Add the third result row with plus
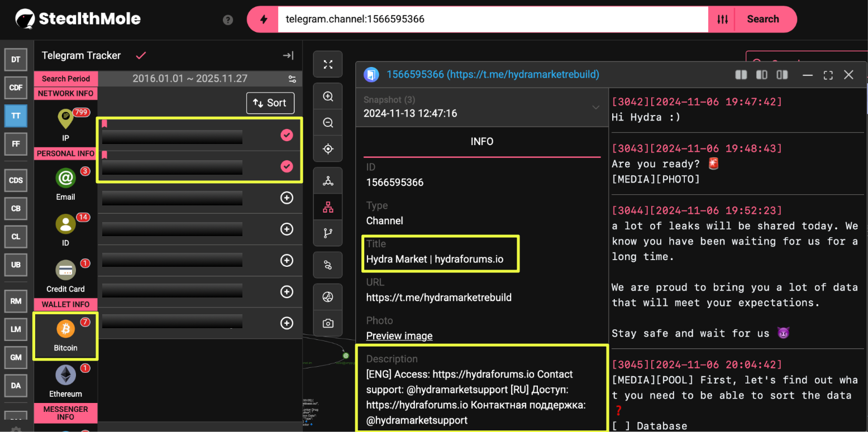868x432 pixels. click(x=287, y=198)
